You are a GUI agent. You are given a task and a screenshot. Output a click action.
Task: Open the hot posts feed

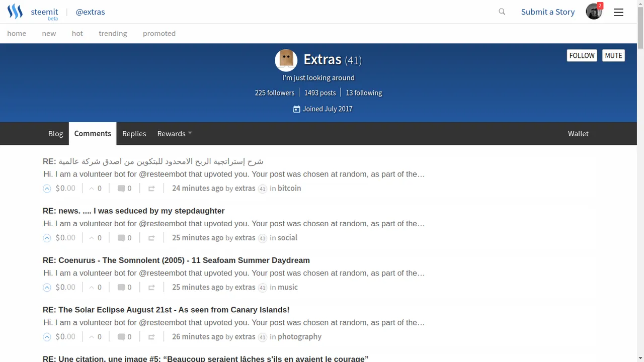tap(77, 33)
